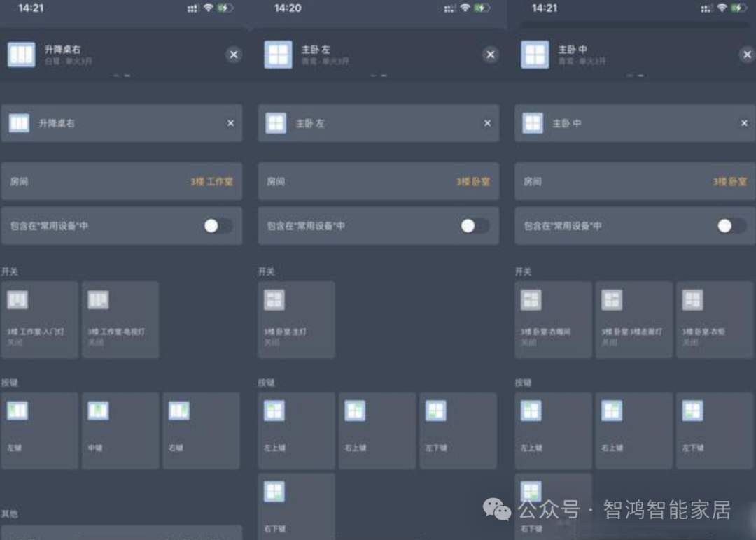
Task: Select the 右上键 button card
Action: coord(377,429)
